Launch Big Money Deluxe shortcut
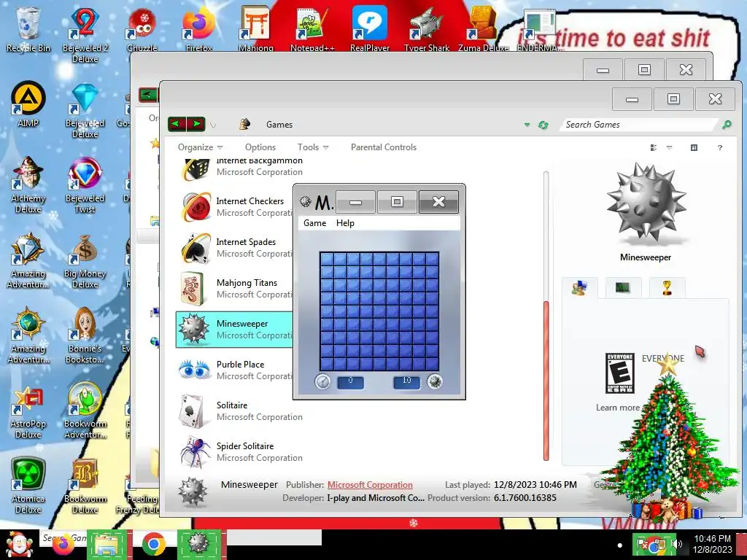747x560 pixels. click(85, 260)
